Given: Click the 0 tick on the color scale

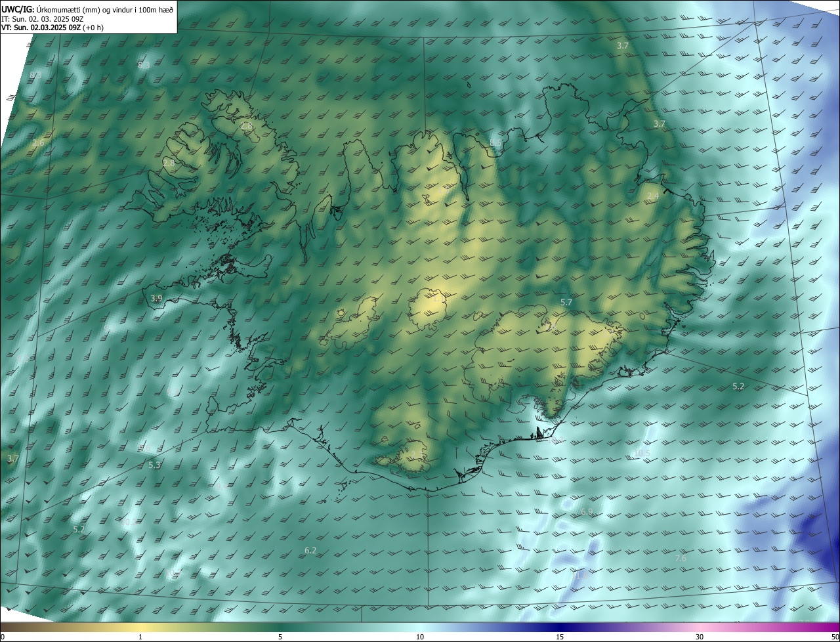Looking at the screenshot, I should [x=3, y=637].
